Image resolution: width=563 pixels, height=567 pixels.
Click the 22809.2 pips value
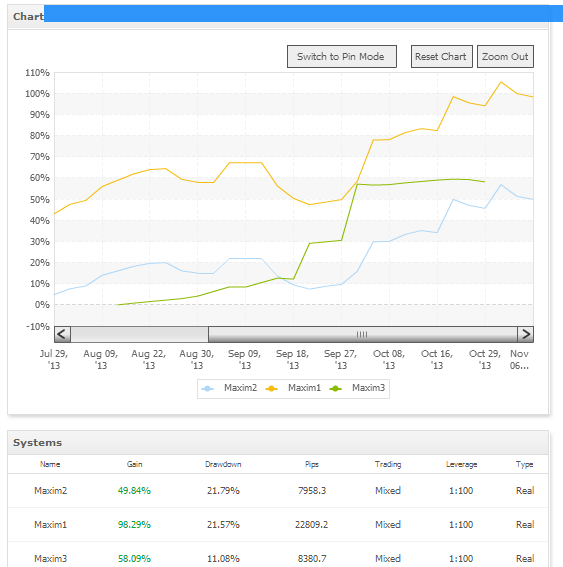(312, 525)
